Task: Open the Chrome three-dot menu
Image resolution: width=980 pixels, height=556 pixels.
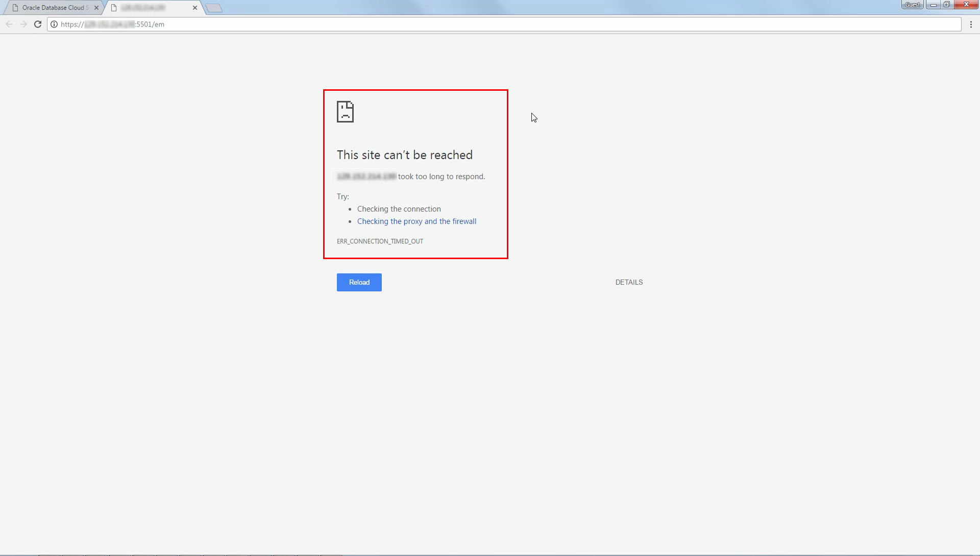Action: [971, 24]
